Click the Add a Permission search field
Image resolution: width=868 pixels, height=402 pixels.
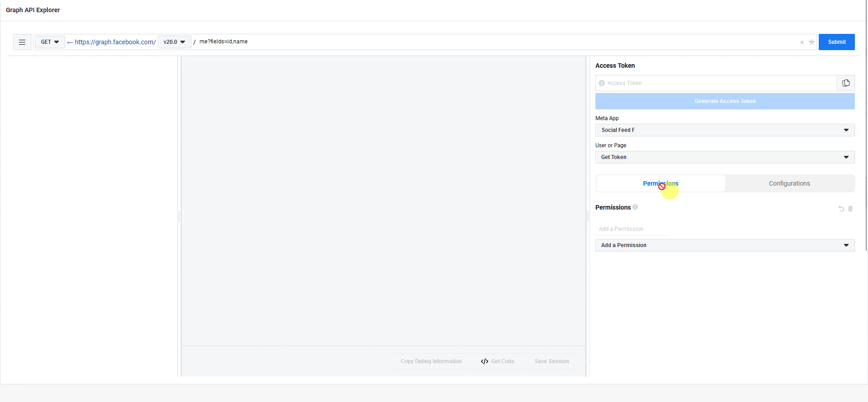[x=631, y=229]
